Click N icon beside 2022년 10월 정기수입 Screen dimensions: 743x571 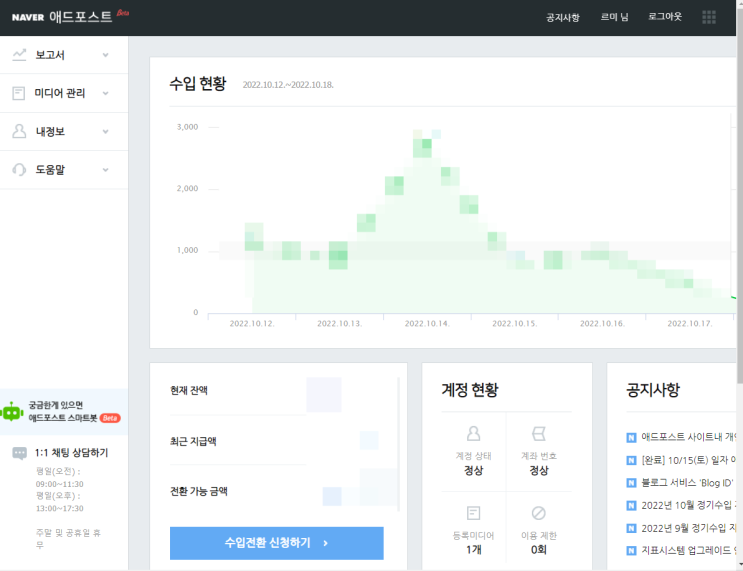point(631,506)
